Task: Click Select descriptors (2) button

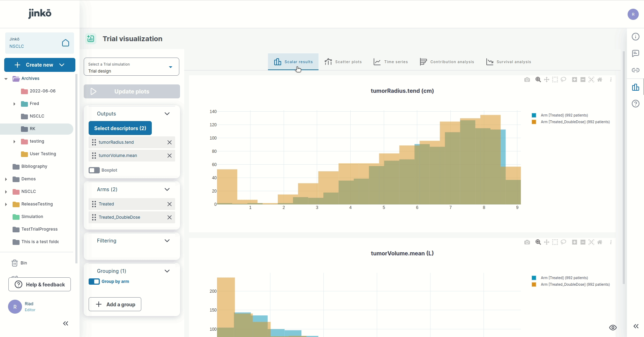Action: [x=120, y=128]
